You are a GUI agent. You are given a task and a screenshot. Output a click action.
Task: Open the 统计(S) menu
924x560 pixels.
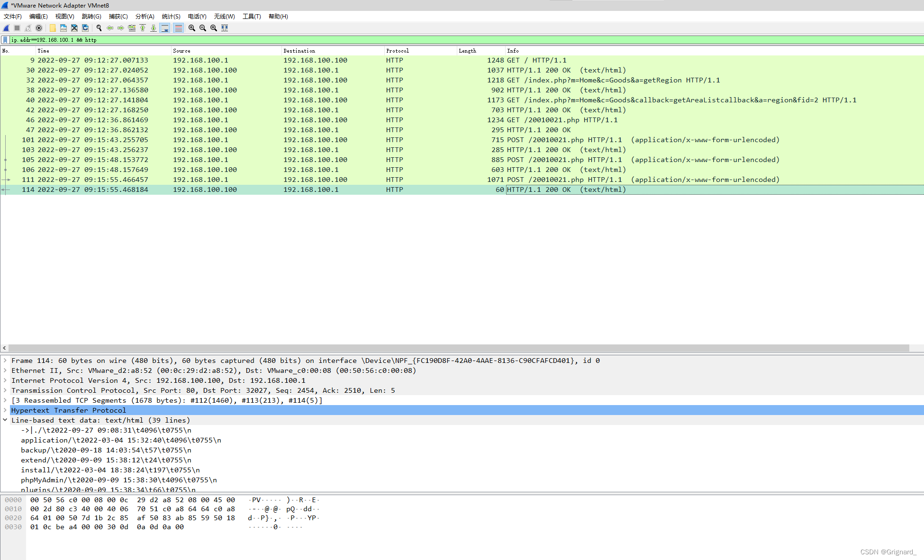[x=171, y=17]
